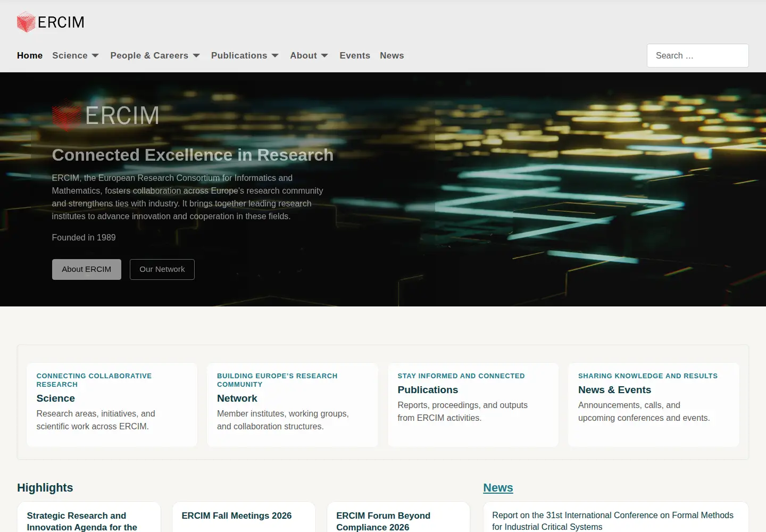Open the ERCIM Fall Meetings 2026 highlight
Viewport: 766px width, 532px height.
237,516
